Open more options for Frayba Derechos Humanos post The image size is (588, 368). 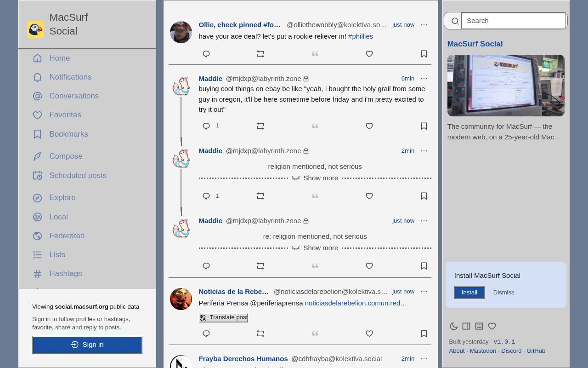point(424,359)
